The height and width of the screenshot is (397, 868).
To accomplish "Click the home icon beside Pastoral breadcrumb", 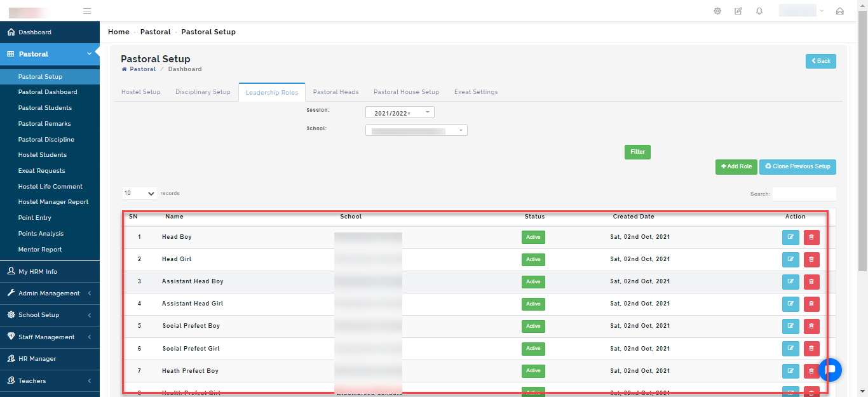I will 124,69.
